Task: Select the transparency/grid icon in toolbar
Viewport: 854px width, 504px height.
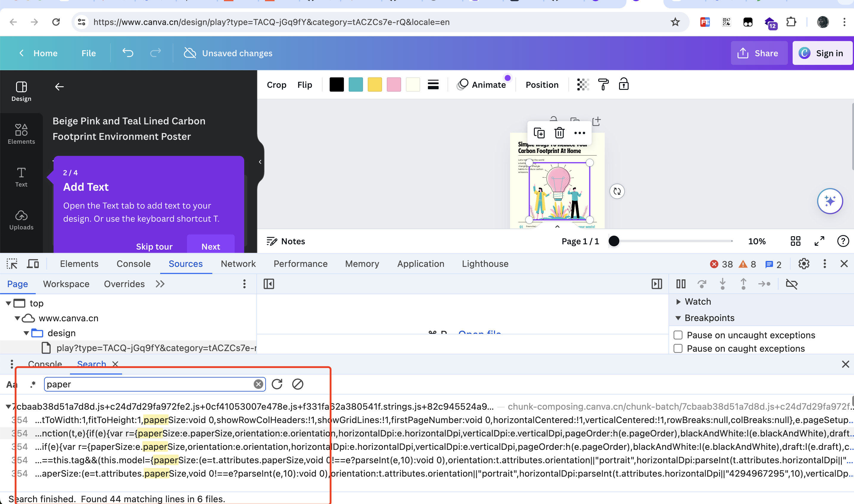Action: coord(582,84)
